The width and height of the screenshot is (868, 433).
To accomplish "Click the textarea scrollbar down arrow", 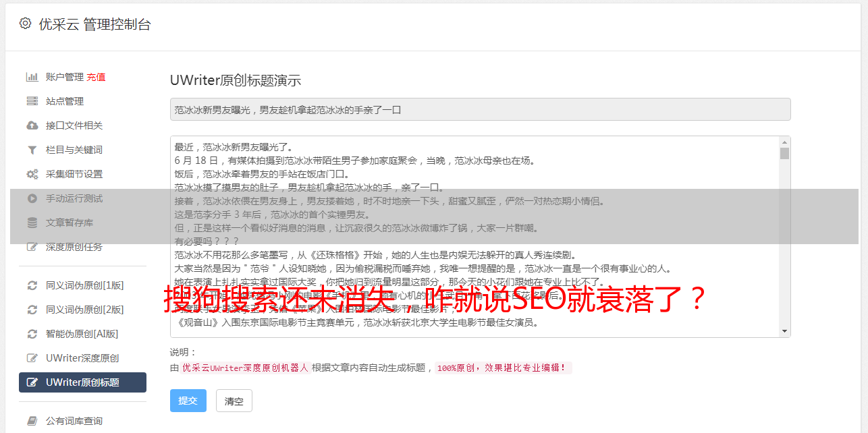I will pos(784,331).
